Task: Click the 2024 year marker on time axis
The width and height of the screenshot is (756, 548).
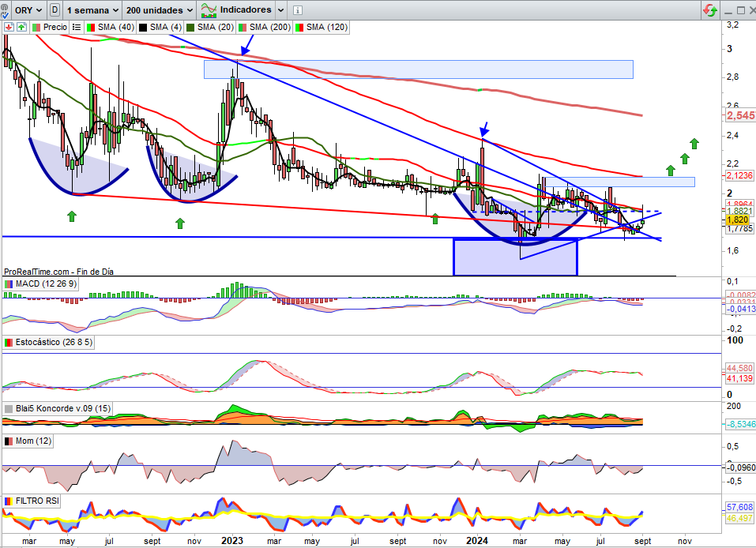Action: tap(477, 541)
